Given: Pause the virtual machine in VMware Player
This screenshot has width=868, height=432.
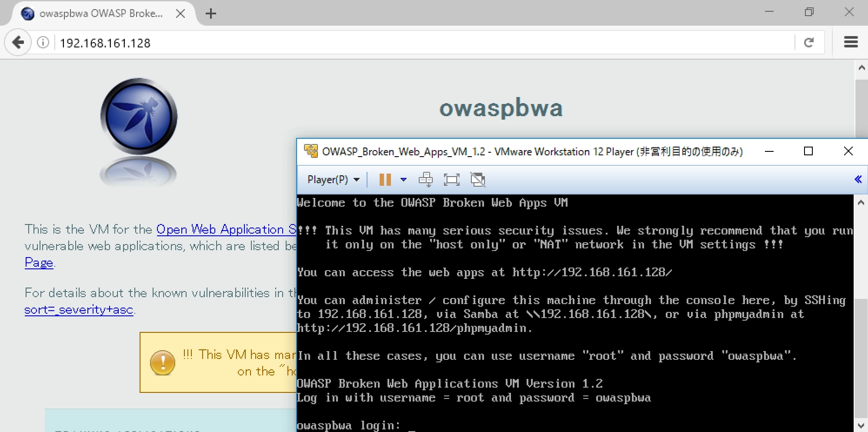Looking at the screenshot, I should (x=385, y=180).
